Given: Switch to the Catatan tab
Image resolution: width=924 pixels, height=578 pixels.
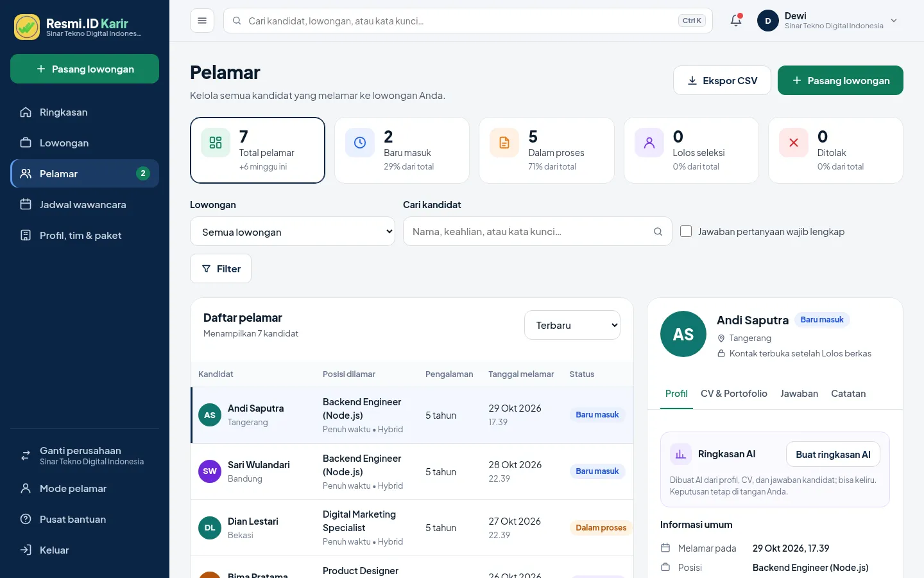Looking at the screenshot, I should 848,394.
